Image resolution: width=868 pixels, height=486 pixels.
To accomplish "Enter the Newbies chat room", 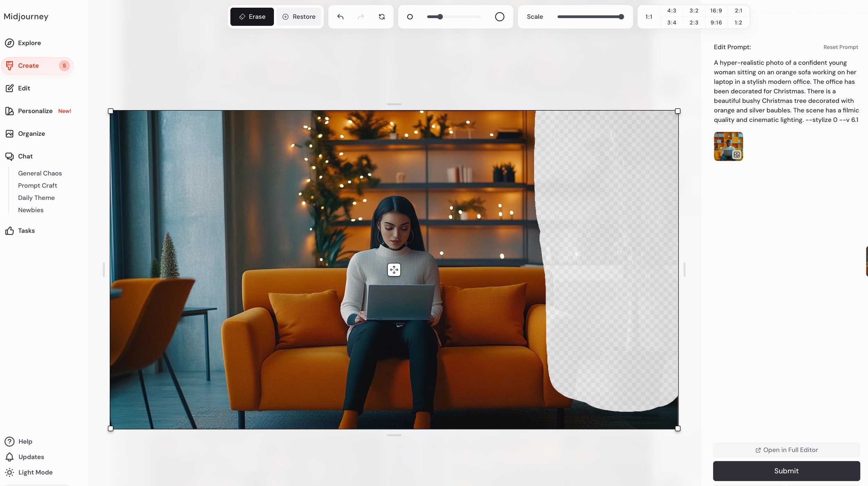I will coord(31,210).
